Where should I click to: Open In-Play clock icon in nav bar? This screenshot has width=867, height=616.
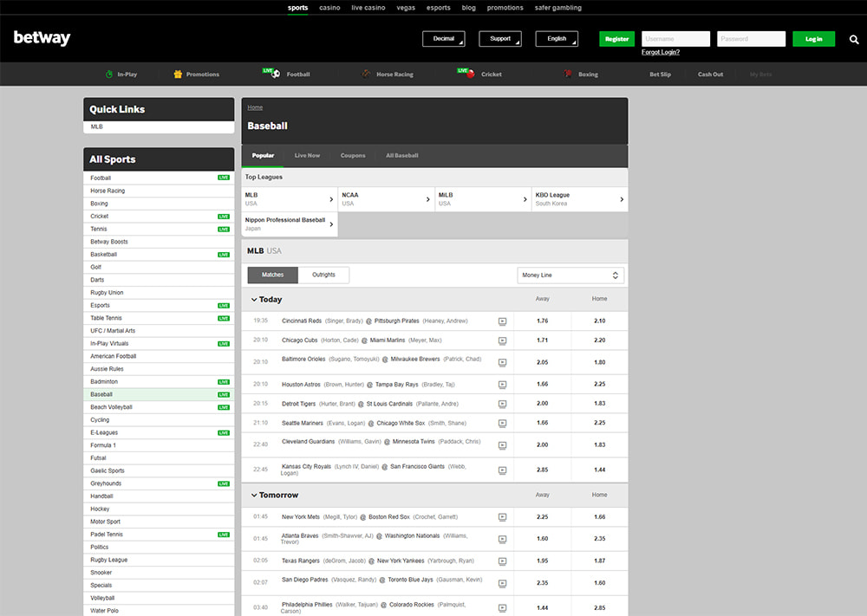pos(109,74)
